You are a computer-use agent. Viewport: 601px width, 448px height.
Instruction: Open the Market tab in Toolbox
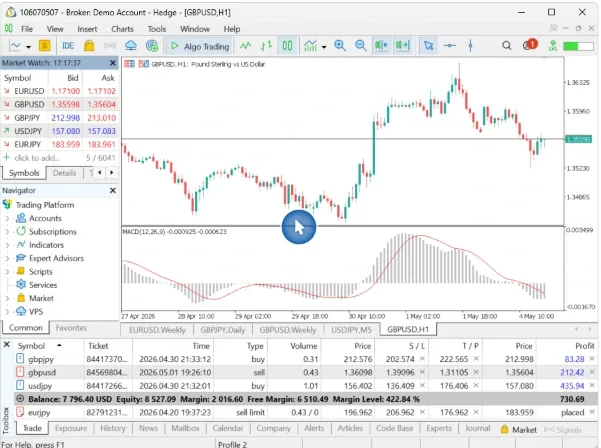point(519,430)
